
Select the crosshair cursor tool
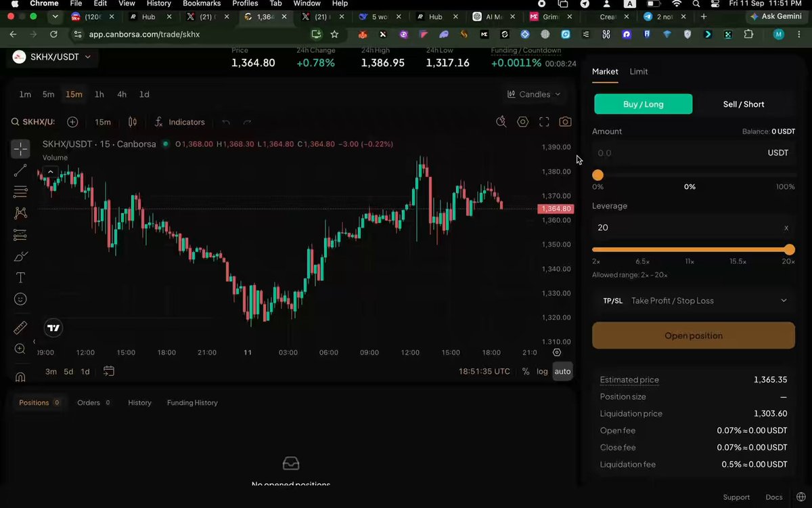pyautogui.click(x=20, y=148)
